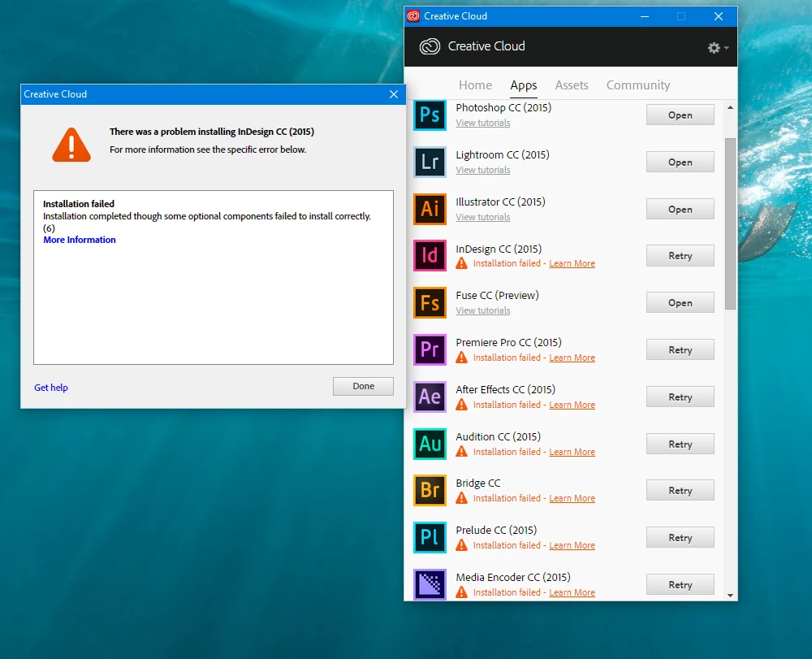812x659 pixels.
Task: Learn More about Media Encoder failure
Action: coord(572,592)
